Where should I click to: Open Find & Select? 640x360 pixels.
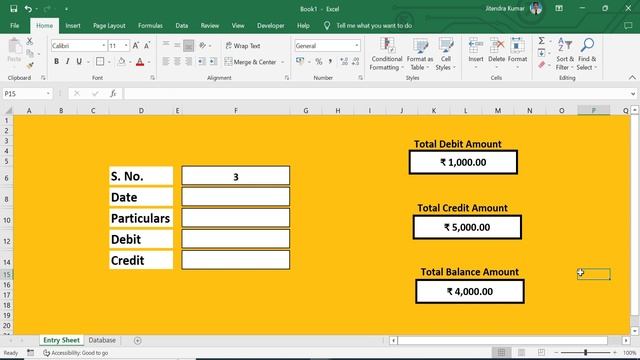587,54
